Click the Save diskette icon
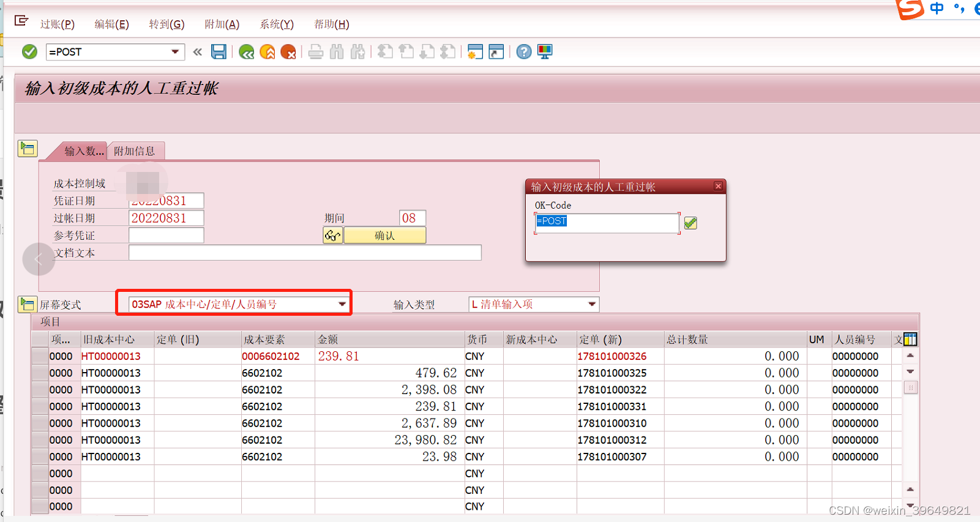The height and width of the screenshot is (522, 980). point(219,52)
